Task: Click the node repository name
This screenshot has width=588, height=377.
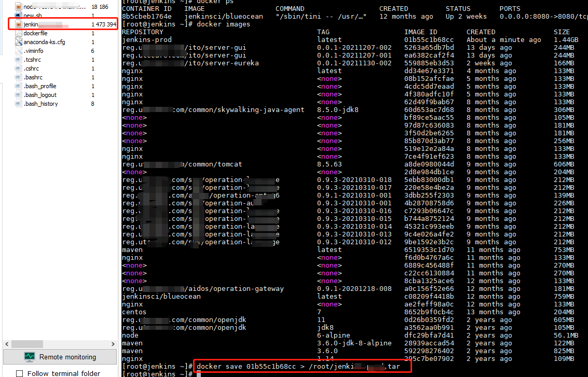Action: (x=130, y=336)
